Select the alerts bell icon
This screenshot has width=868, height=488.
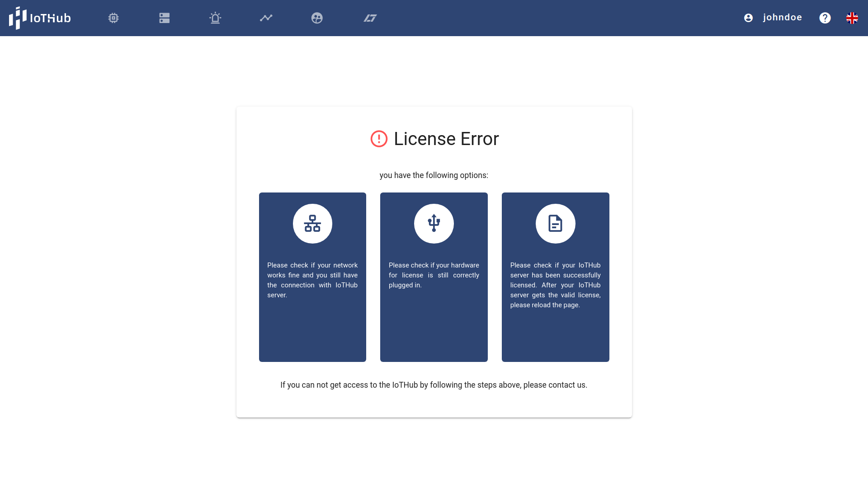coord(215,18)
